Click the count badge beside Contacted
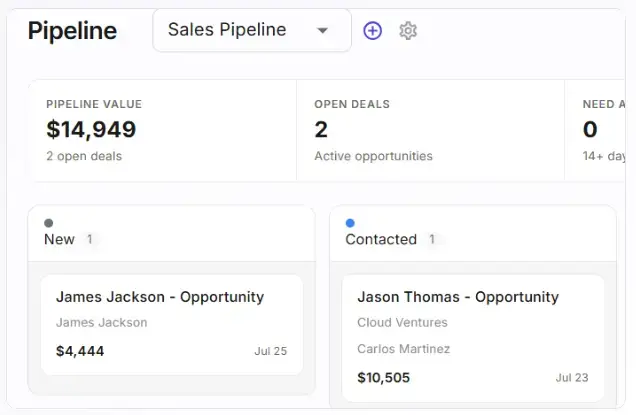This screenshot has height=415, width=636. pos(432,239)
